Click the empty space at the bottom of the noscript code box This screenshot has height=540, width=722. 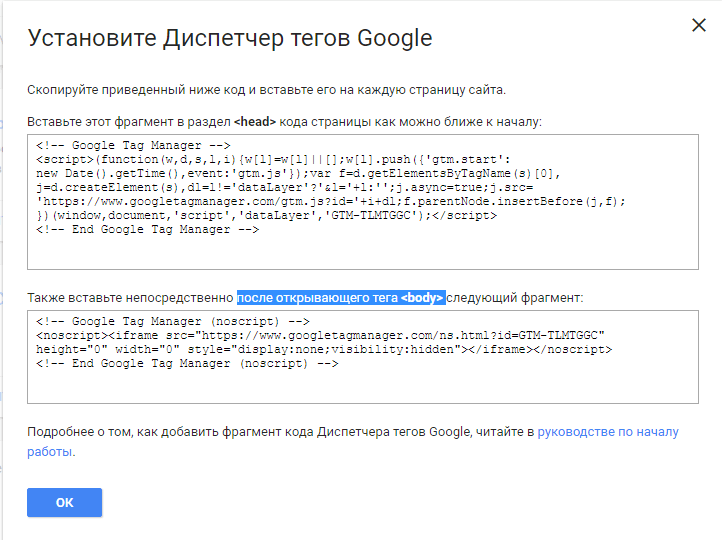point(363,387)
